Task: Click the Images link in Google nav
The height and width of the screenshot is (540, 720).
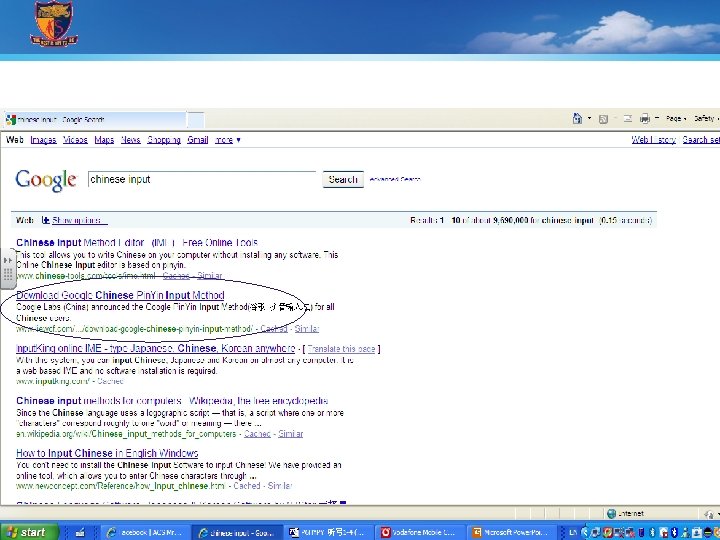Action: point(43,140)
